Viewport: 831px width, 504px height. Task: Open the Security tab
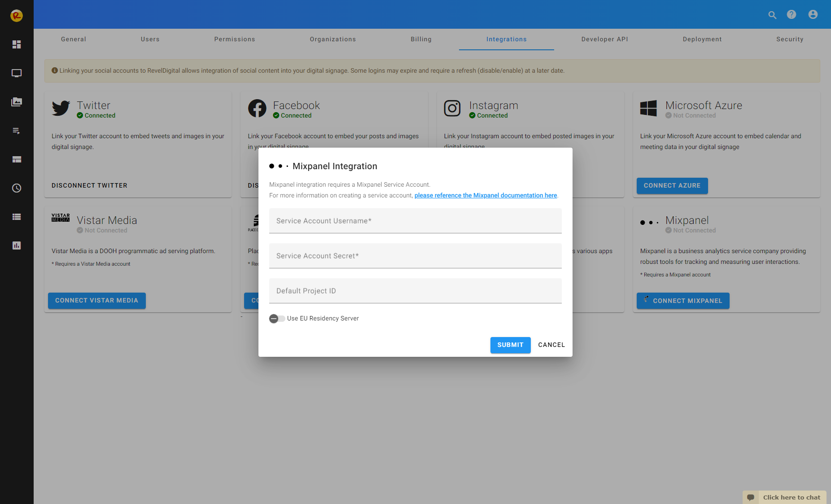pyautogui.click(x=790, y=39)
